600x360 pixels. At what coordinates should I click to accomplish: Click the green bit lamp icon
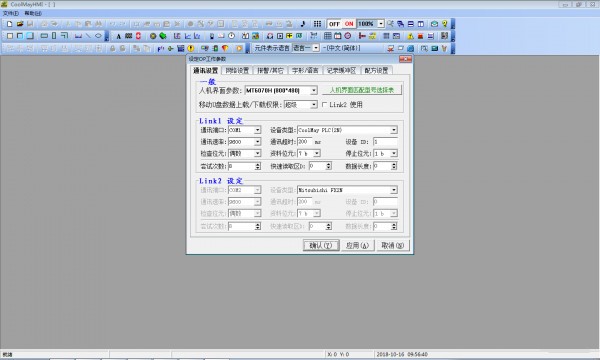(163, 36)
